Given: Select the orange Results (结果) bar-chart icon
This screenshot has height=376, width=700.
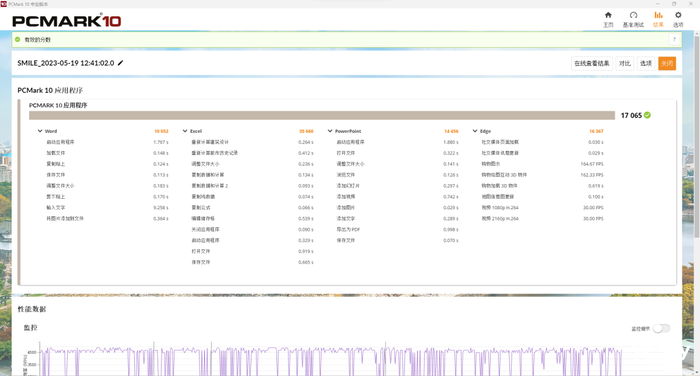Looking at the screenshot, I should tap(658, 19).
